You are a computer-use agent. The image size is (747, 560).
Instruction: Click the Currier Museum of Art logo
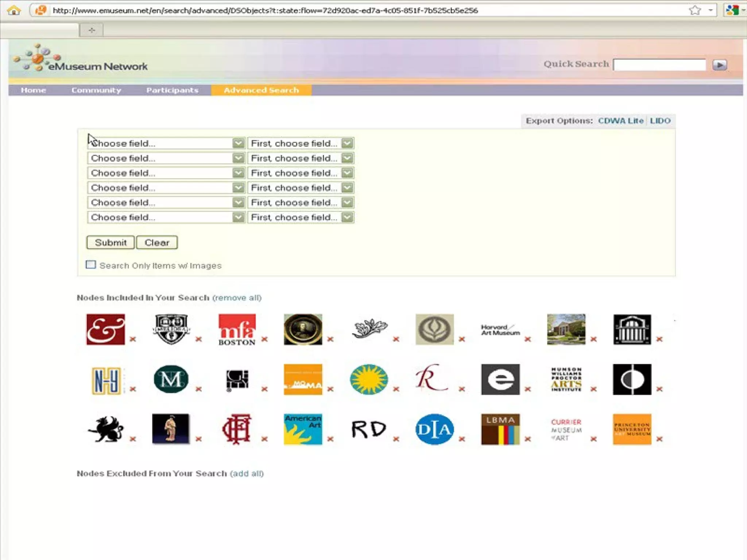click(566, 429)
